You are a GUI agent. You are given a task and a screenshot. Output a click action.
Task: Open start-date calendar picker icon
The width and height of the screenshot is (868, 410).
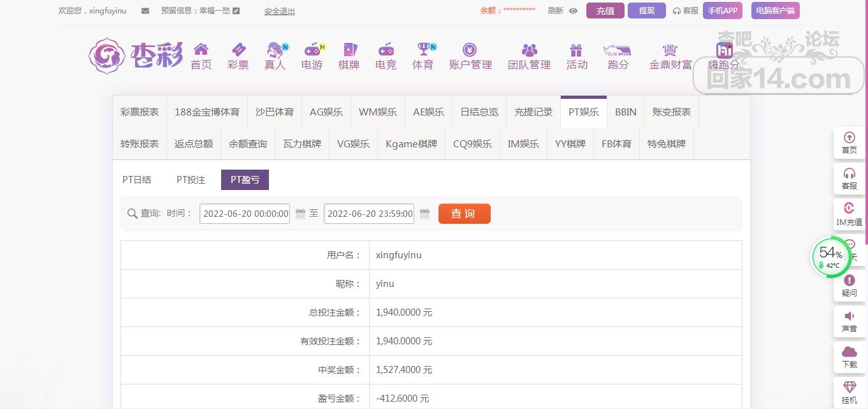pos(301,214)
